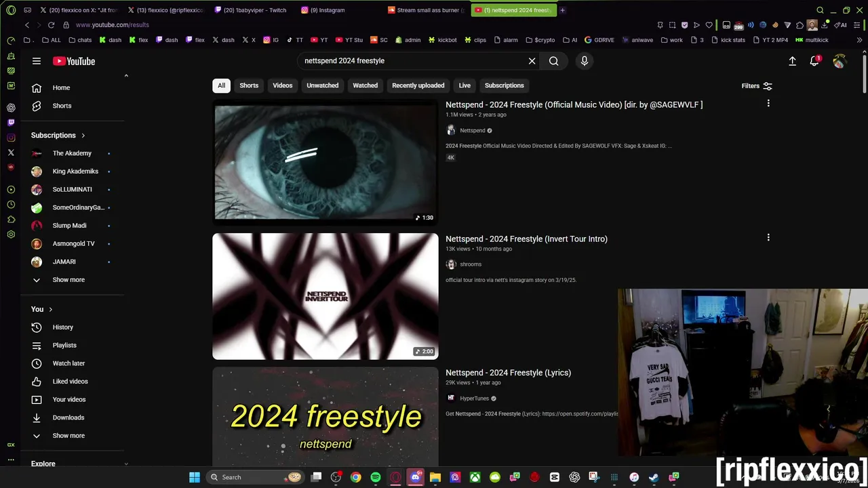
Task: Open the eye thumbnail video
Action: click(325, 163)
